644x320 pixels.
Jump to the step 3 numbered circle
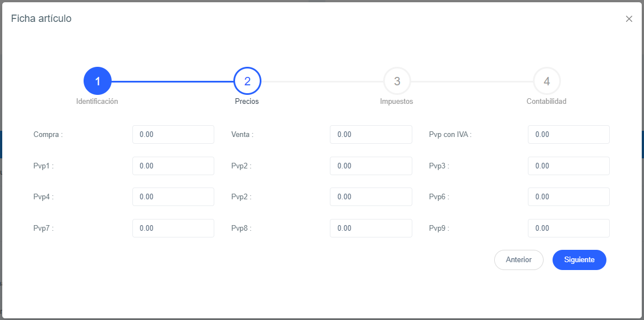[397, 81]
